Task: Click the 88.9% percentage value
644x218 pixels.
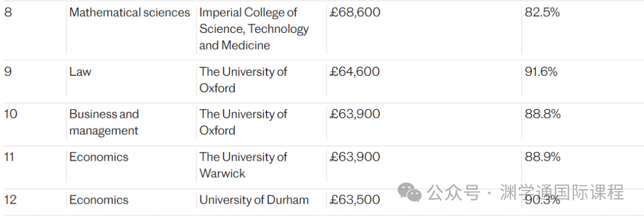Action: [x=543, y=157]
